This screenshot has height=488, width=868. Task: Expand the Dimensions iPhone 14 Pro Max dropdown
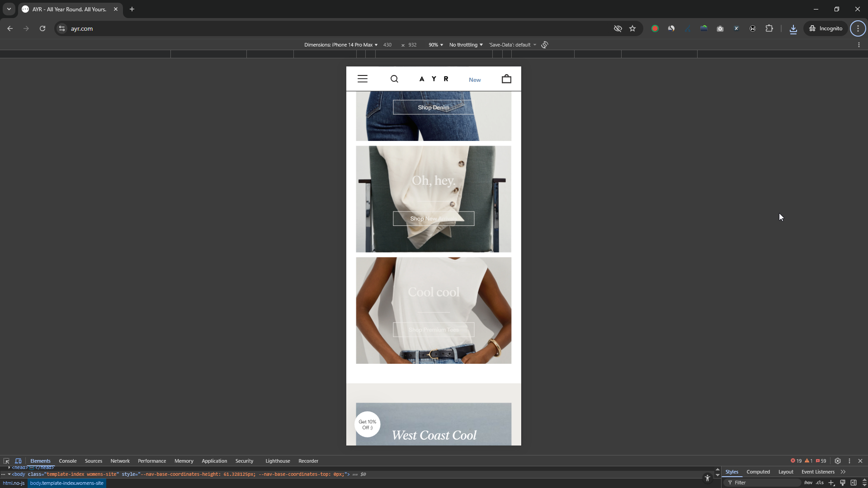[341, 45]
